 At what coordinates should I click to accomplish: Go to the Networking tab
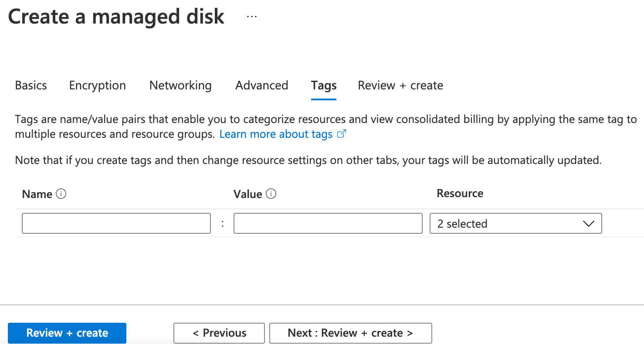pyautogui.click(x=180, y=85)
